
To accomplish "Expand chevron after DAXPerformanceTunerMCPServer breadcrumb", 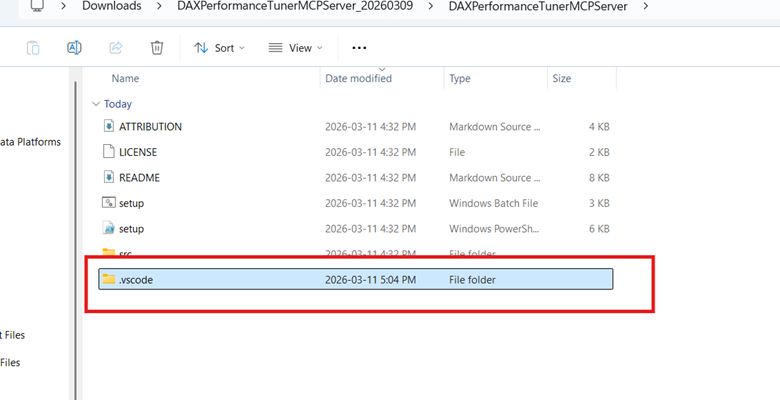I will coord(647,6).
